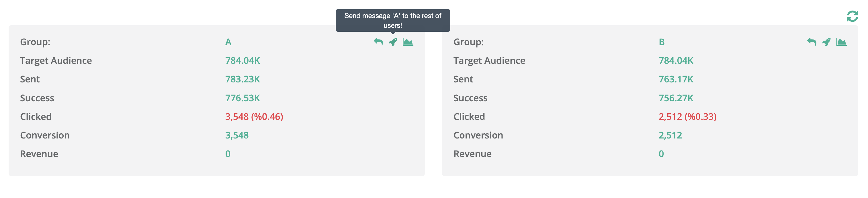Click the group letter 'A' value
Screen dimensions: 868x198
coord(228,42)
